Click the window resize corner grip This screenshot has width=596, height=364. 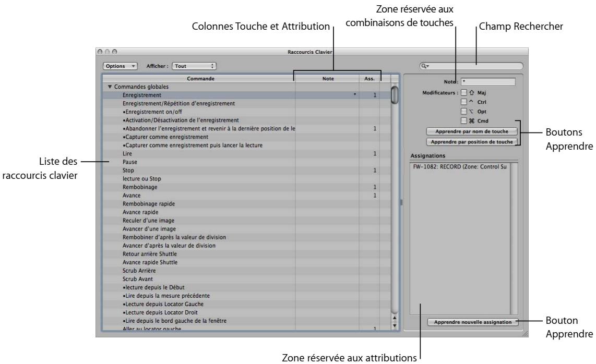point(525,334)
